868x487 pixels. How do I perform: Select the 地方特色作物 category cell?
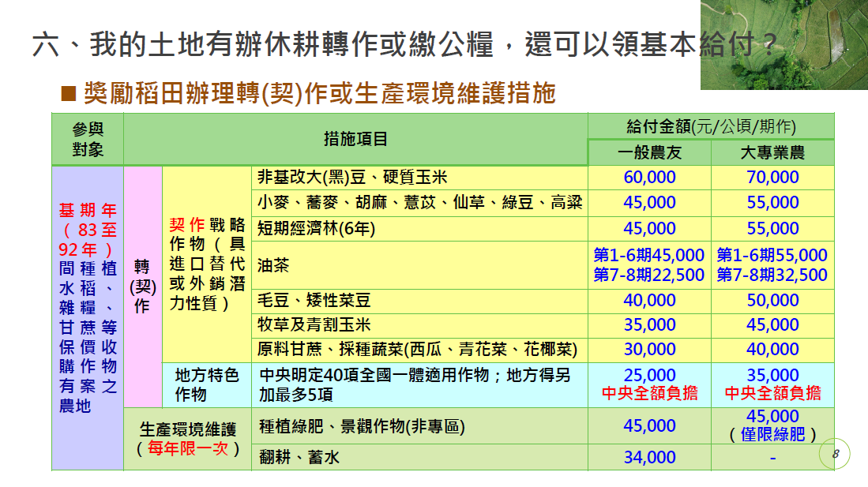click(x=206, y=384)
